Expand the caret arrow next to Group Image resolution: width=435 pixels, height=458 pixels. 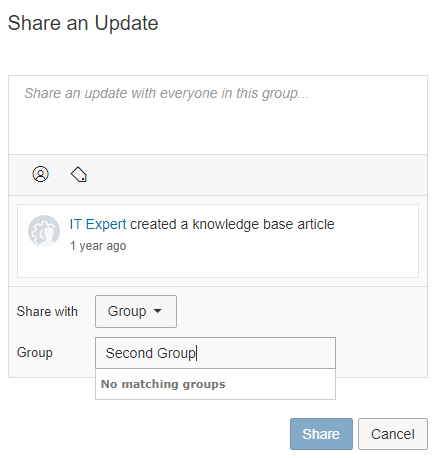157,311
